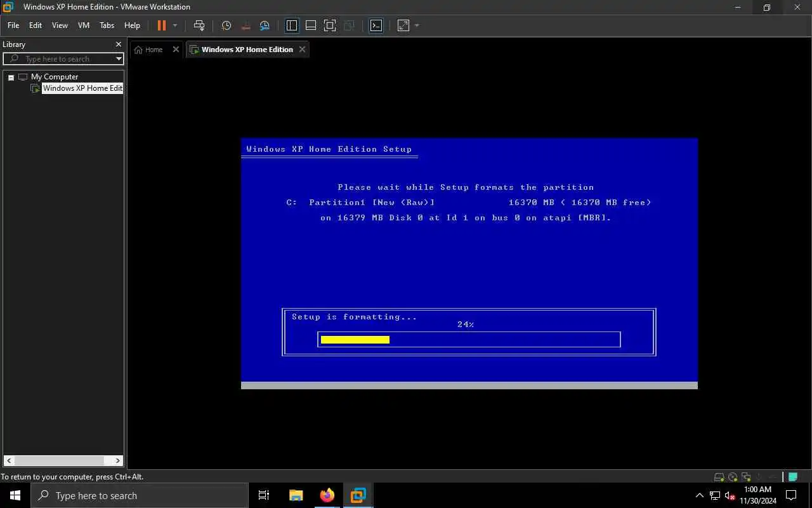Open the Edit menu
Screen dimensions: 812x508
pyautogui.click(x=36, y=25)
